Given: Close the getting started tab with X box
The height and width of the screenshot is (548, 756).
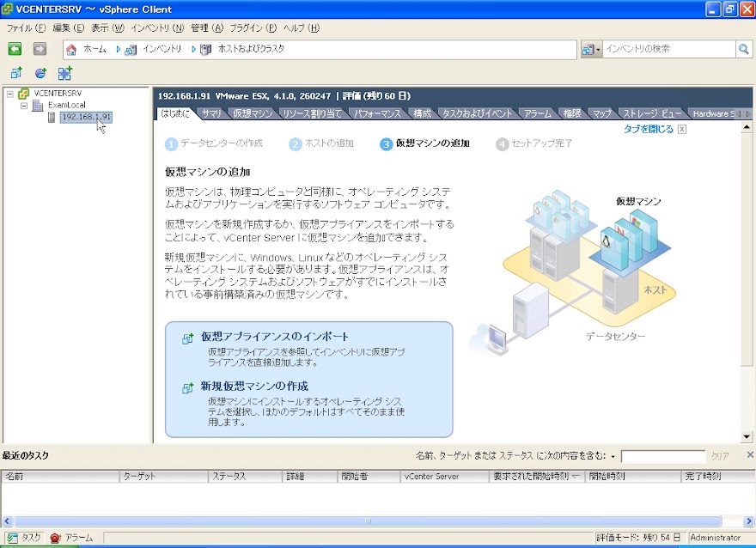Looking at the screenshot, I should [682, 129].
